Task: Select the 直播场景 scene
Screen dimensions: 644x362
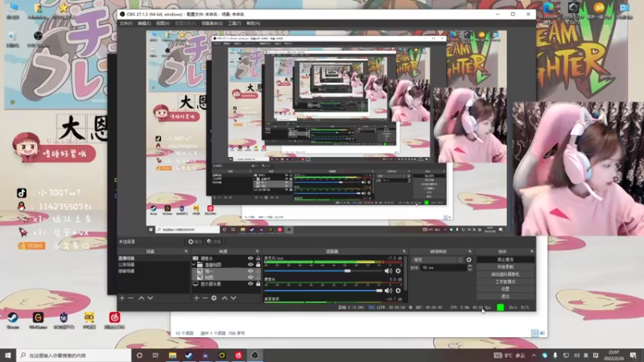Action: pos(154,258)
